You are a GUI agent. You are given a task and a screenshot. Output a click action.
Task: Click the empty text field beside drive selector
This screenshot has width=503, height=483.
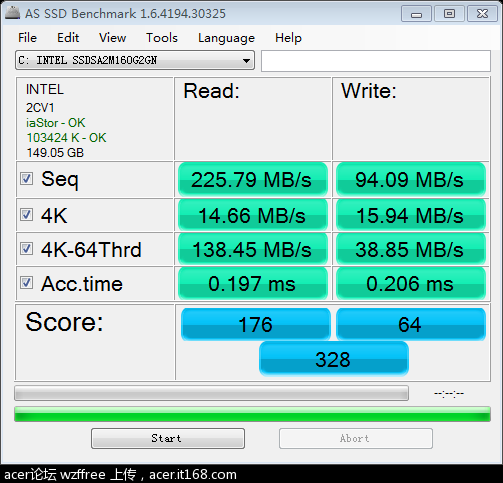376,61
